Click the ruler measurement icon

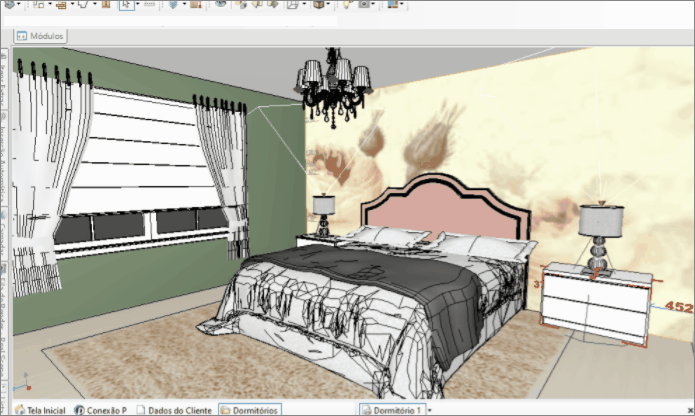(x=149, y=4)
